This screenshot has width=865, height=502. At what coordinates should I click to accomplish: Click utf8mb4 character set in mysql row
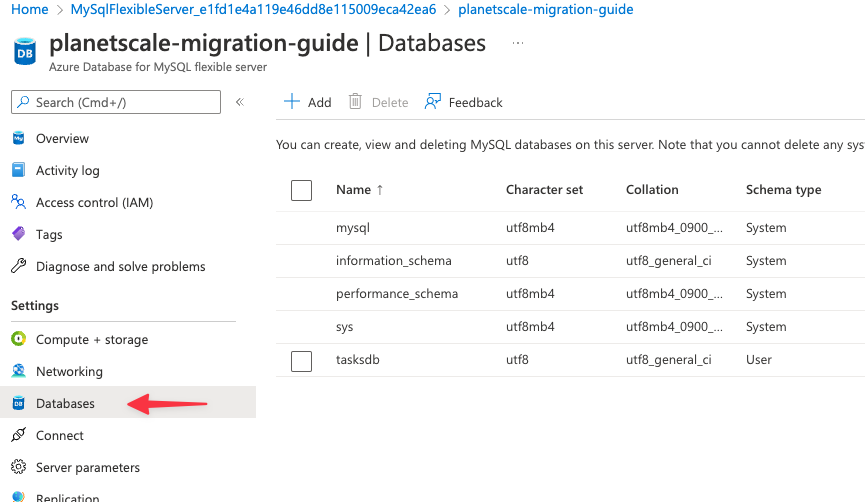pos(530,227)
